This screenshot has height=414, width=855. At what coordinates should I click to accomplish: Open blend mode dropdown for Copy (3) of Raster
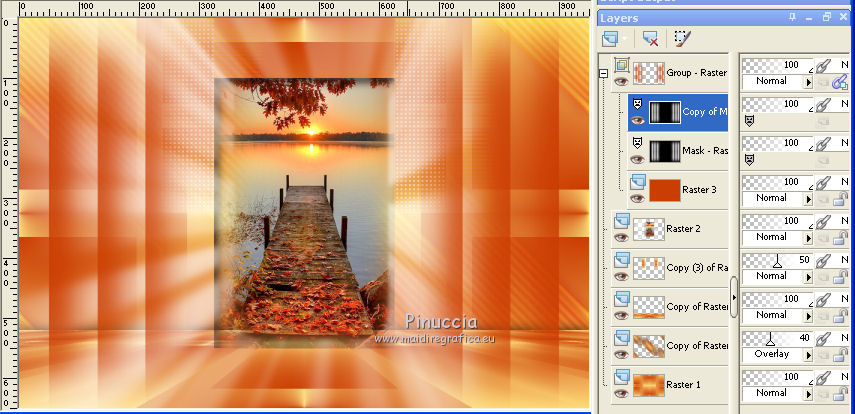tap(808, 278)
